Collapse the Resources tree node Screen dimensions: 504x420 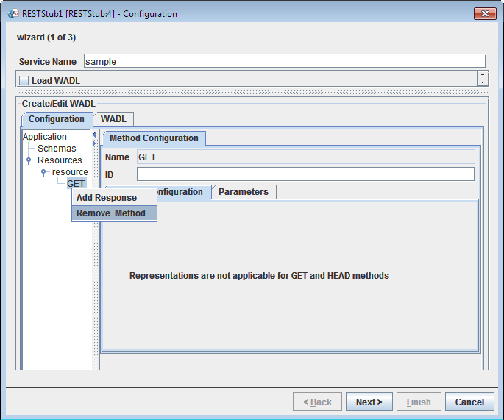click(x=29, y=160)
